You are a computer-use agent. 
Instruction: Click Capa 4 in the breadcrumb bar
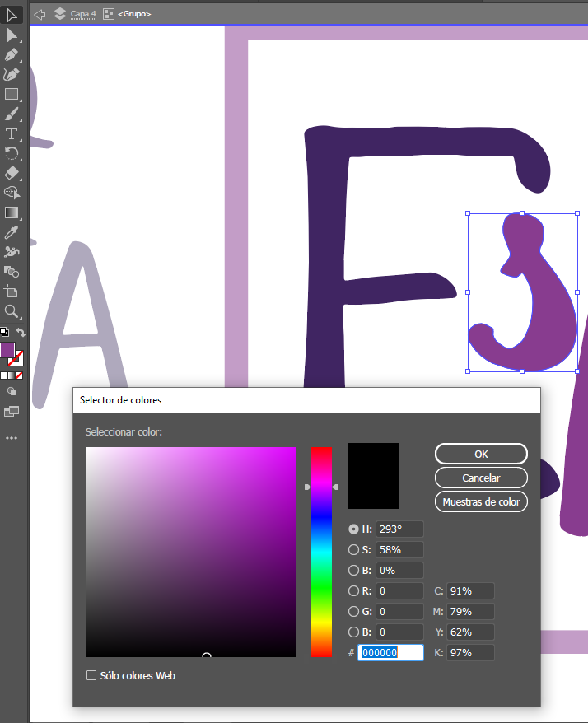[84, 14]
